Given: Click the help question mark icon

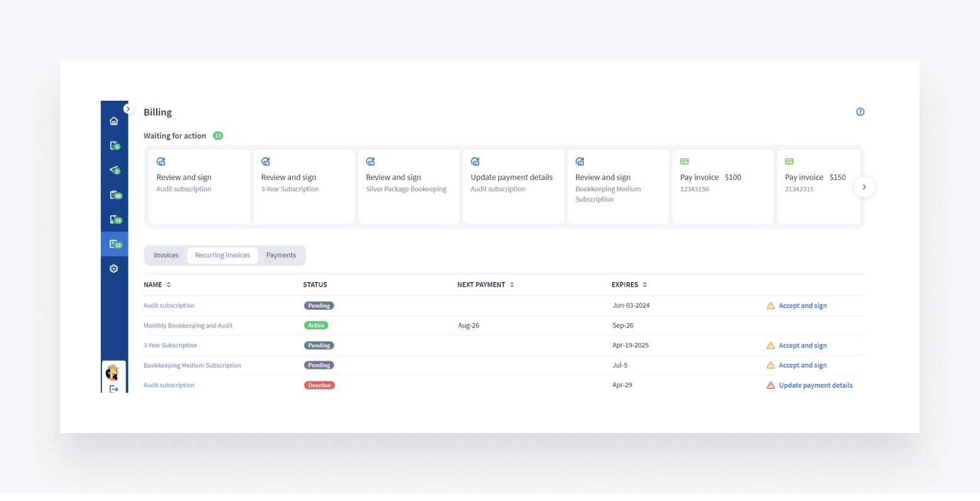Looking at the screenshot, I should [860, 112].
